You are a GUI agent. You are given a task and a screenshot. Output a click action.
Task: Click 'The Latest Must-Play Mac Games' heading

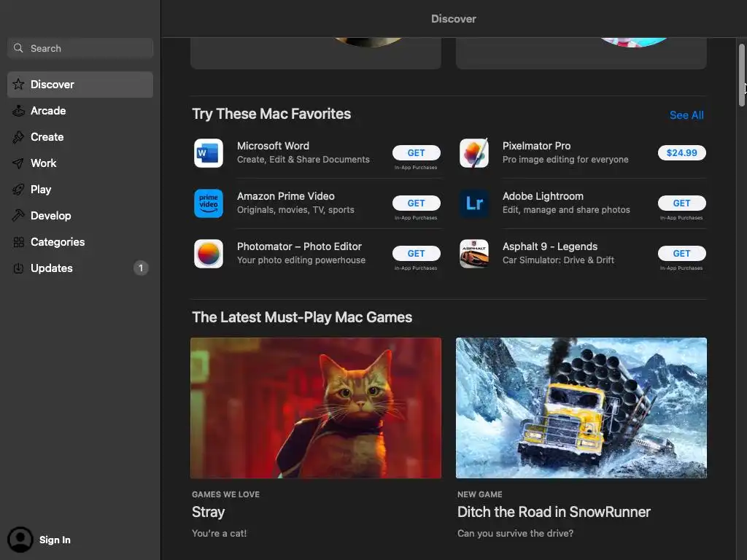point(302,317)
